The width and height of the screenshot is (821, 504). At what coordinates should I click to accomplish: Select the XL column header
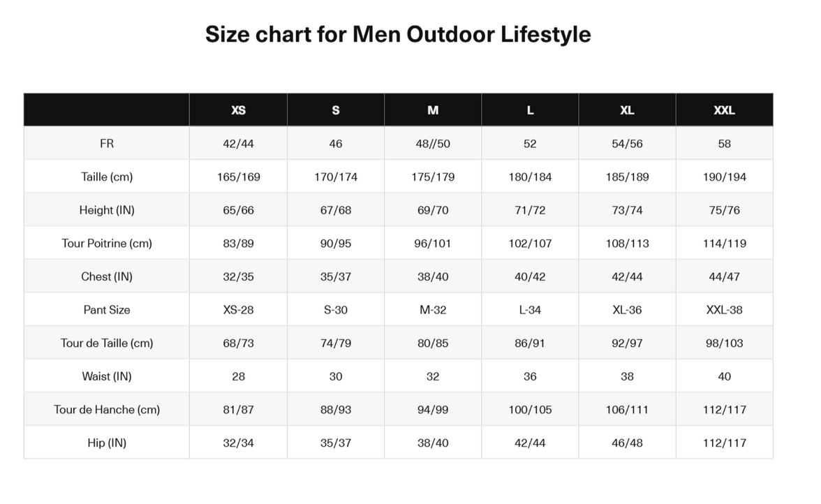(x=627, y=110)
